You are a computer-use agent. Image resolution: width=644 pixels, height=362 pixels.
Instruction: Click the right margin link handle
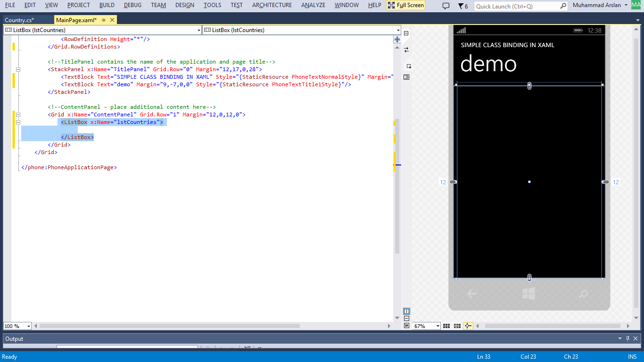605,182
